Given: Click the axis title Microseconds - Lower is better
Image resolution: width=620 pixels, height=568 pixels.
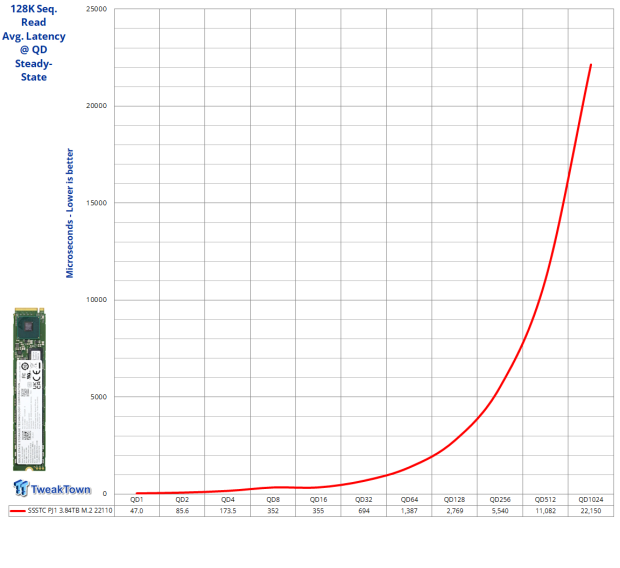Looking at the screenshot, I should pos(70,213).
